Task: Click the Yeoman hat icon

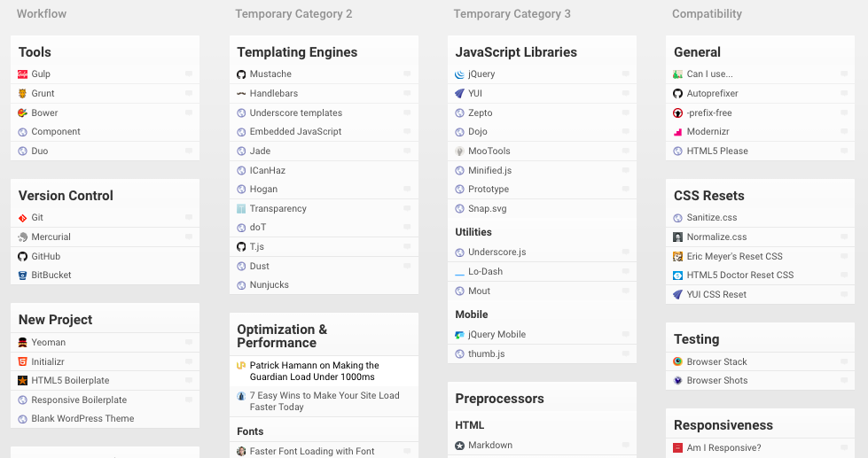Action: click(x=23, y=343)
